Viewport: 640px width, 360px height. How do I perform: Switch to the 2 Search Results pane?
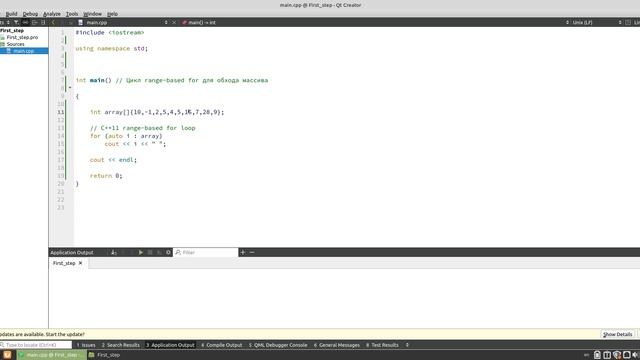point(121,345)
